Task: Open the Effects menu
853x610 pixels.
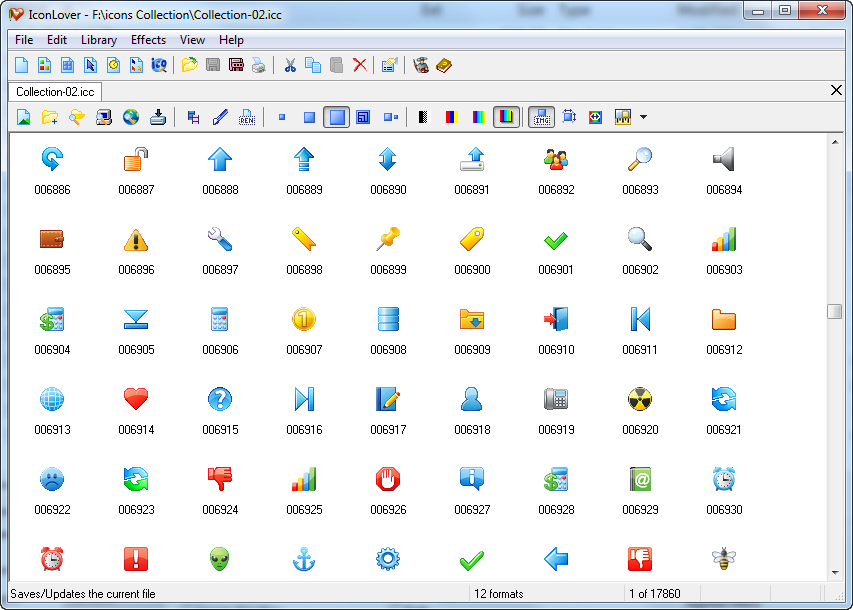Action: pos(148,40)
